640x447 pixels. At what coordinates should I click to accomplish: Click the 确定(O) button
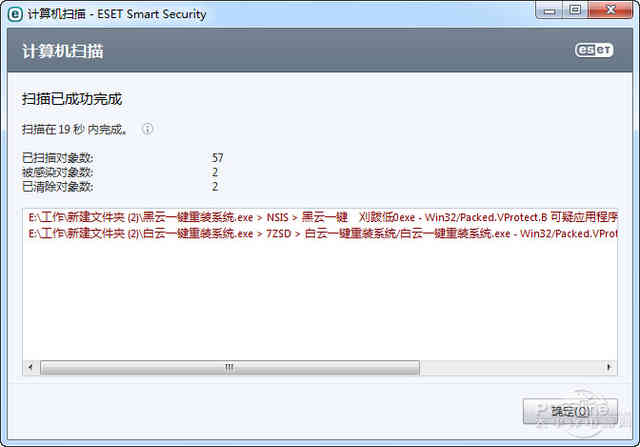[570, 411]
